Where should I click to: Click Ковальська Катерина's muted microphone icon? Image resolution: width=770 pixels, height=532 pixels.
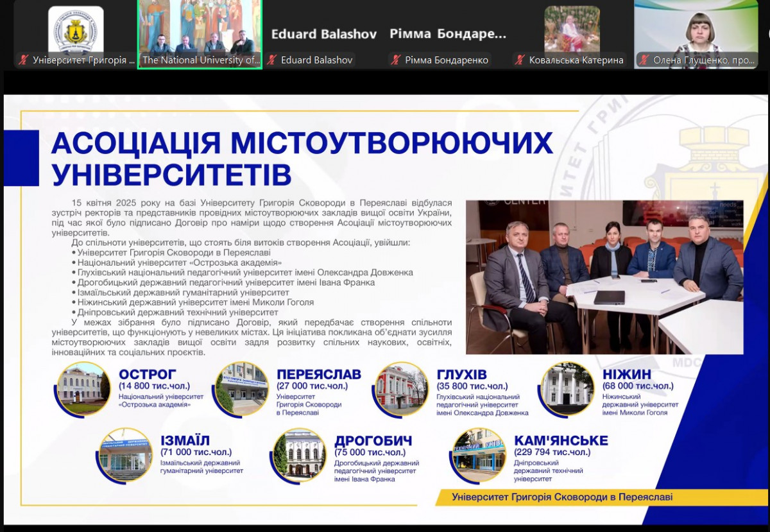click(520, 60)
